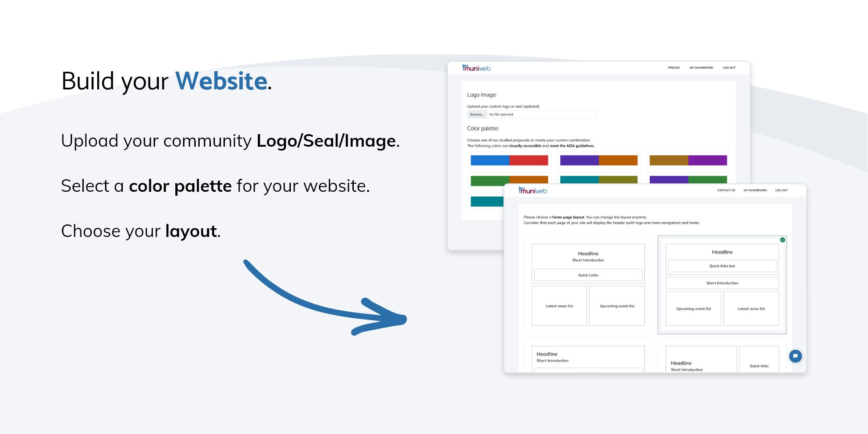The height and width of the screenshot is (434, 868).
Task: Pick the brown and purple color palette
Action: point(688,161)
